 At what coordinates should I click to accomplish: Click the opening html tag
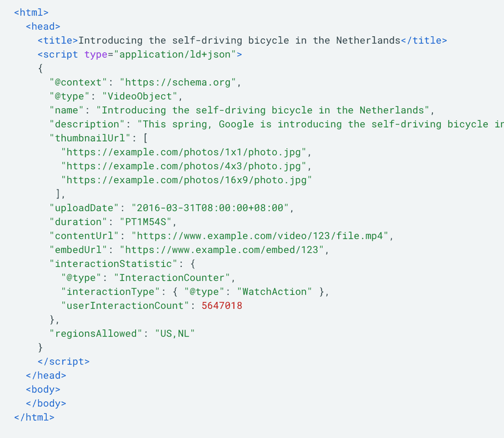[x=31, y=12]
